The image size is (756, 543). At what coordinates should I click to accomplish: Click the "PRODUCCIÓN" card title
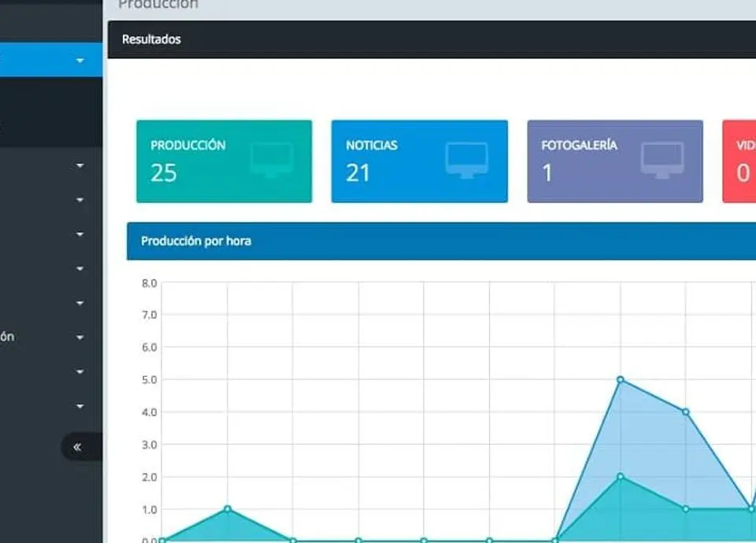pyautogui.click(x=188, y=146)
